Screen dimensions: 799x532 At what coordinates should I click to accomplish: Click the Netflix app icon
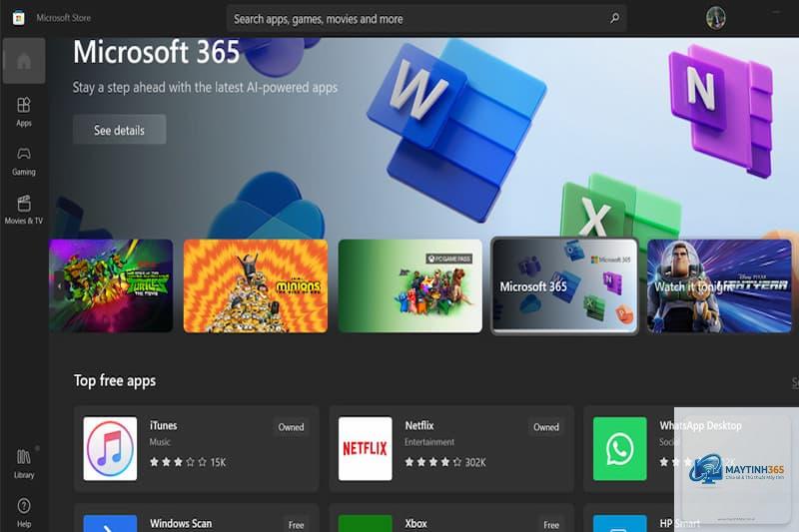[365, 448]
